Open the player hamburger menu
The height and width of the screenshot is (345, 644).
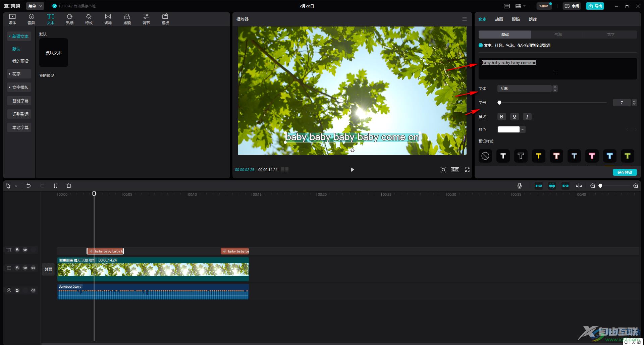465,19
